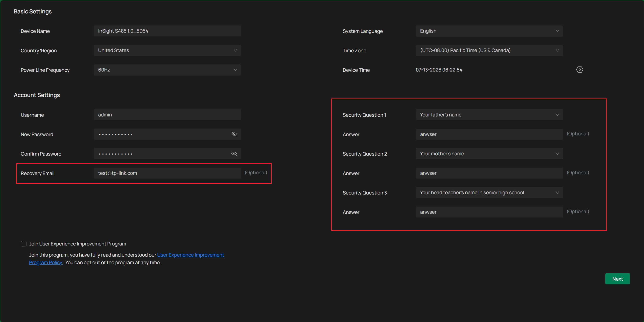Click the Recovery Email label

[38, 173]
